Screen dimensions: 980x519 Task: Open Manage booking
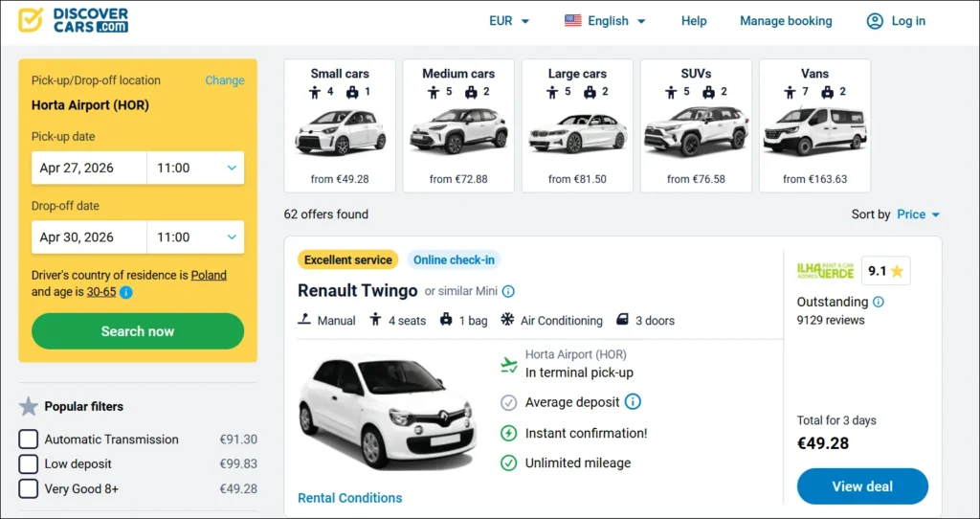pyautogui.click(x=786, y=21)
